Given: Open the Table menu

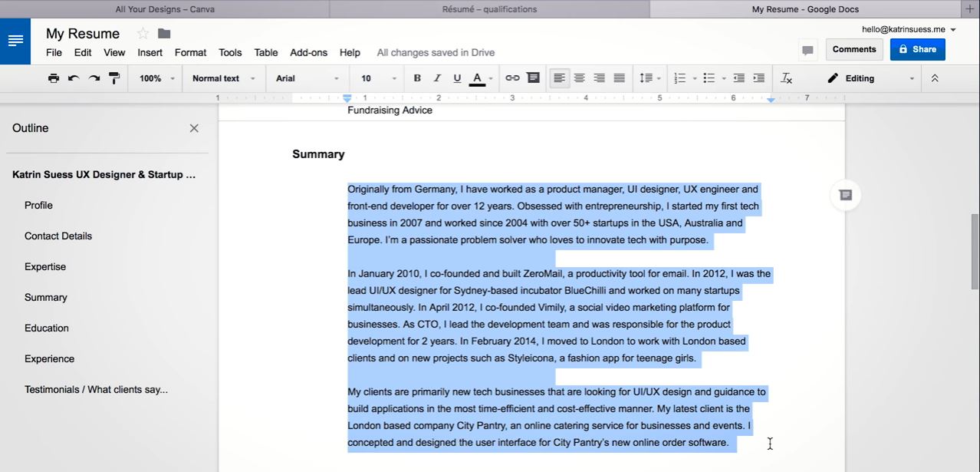Looking at the screenshot, I should 266,52.
